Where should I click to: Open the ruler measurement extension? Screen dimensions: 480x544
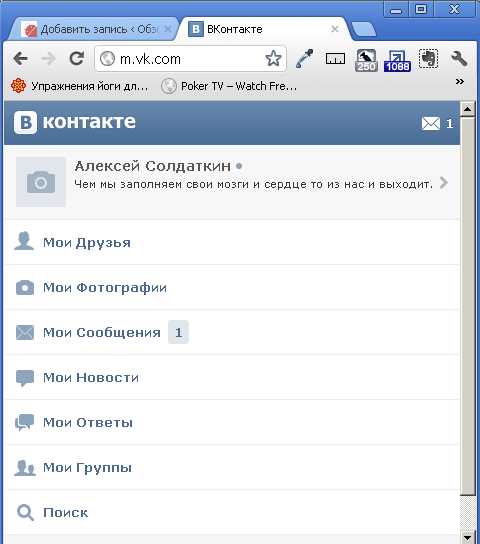coord(335,59)
